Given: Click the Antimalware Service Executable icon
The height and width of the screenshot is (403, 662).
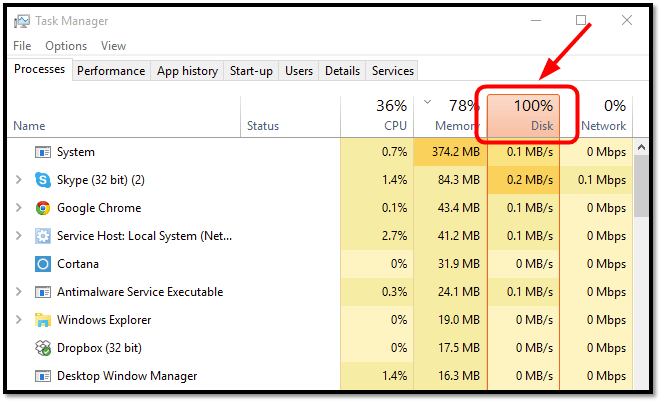Looking at the screenshot, I should click(43, 292).
